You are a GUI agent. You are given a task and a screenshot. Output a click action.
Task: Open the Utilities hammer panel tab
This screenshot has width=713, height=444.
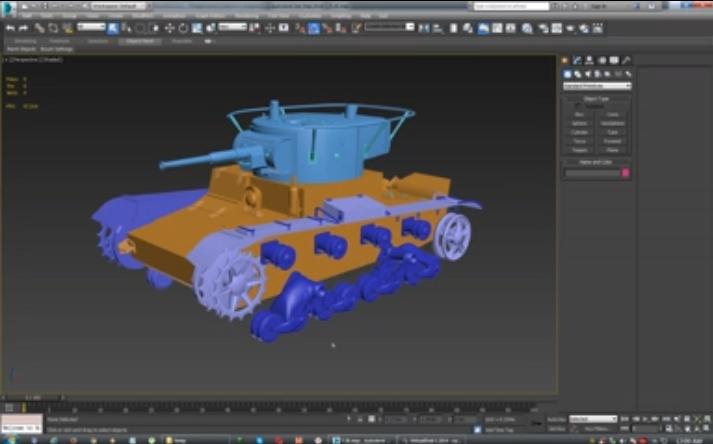(626, 61)
